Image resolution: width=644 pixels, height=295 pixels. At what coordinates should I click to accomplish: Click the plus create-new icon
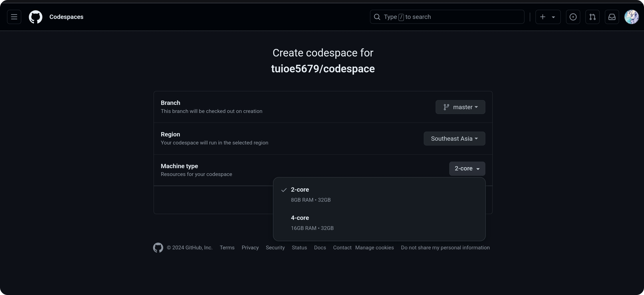coord(543,17)
